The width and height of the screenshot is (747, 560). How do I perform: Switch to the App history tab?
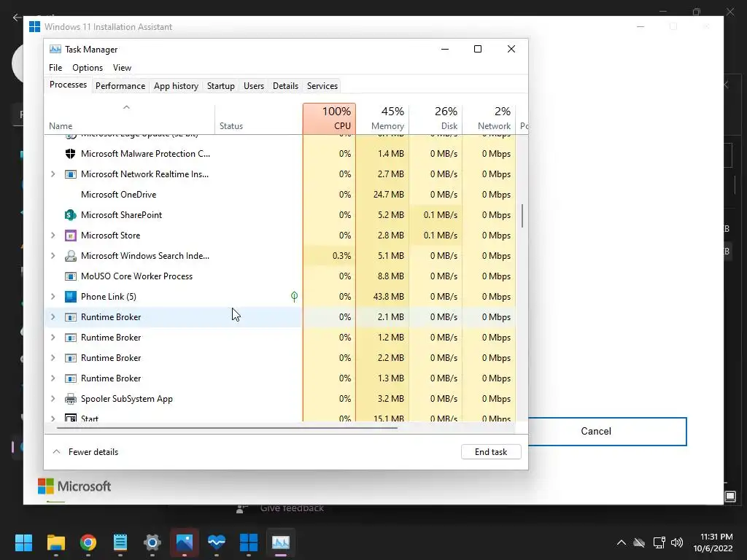click(x=176, y=86)
